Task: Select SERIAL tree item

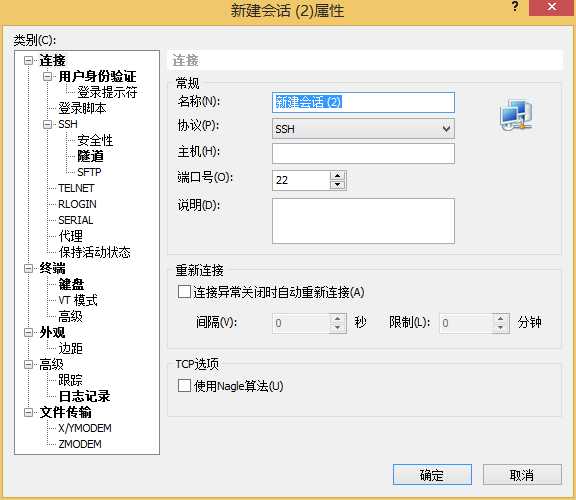Action: [76, 220]
